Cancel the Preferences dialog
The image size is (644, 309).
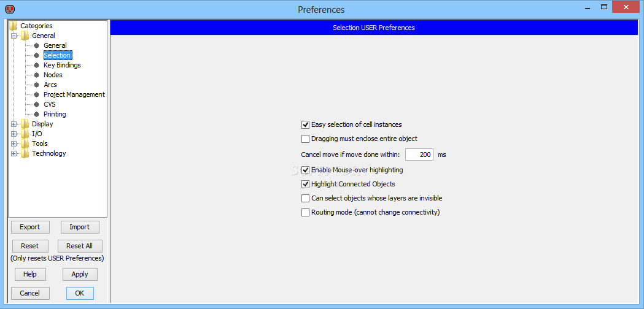pyautogui.click(x=30, y=294)
